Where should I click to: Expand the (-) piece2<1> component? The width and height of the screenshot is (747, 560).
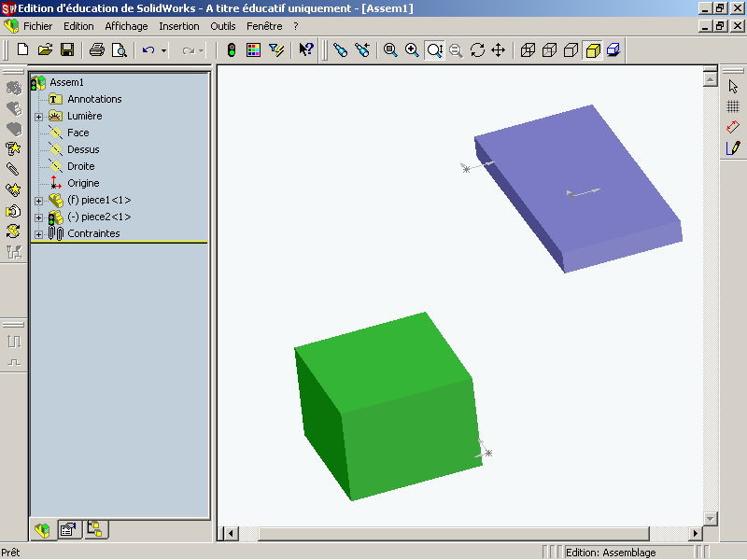point(39,217)
